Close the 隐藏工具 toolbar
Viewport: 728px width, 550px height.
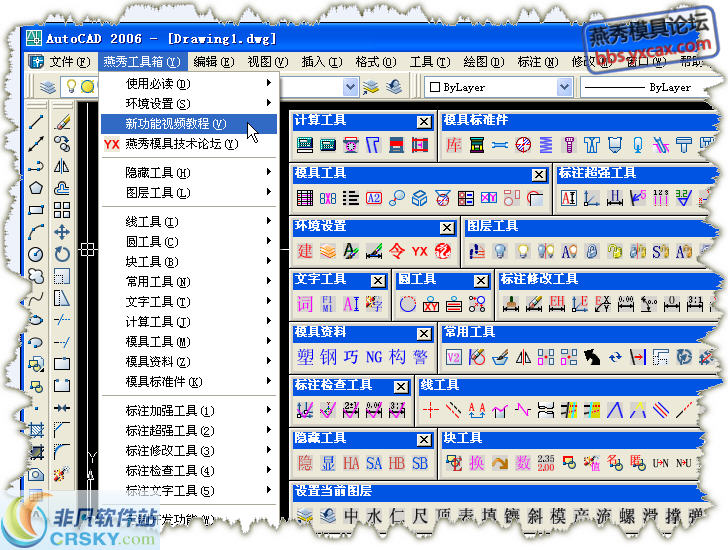pos(423,440)
